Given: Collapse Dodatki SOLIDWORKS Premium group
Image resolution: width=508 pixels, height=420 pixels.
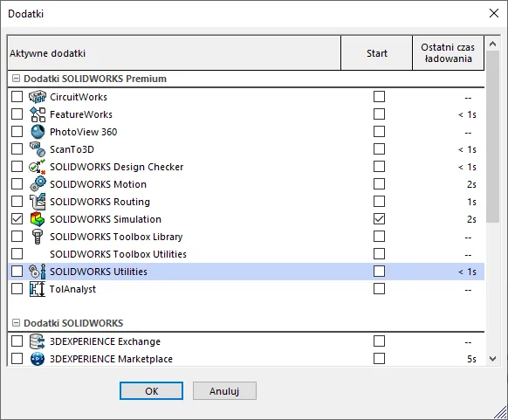Looking at the screenshot, I should pos(16,79).
